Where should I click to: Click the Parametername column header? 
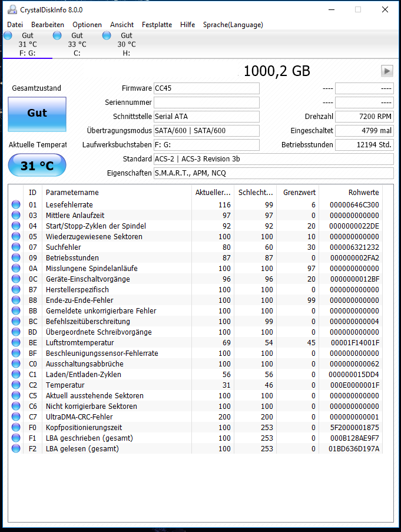[x=117, y=193]
